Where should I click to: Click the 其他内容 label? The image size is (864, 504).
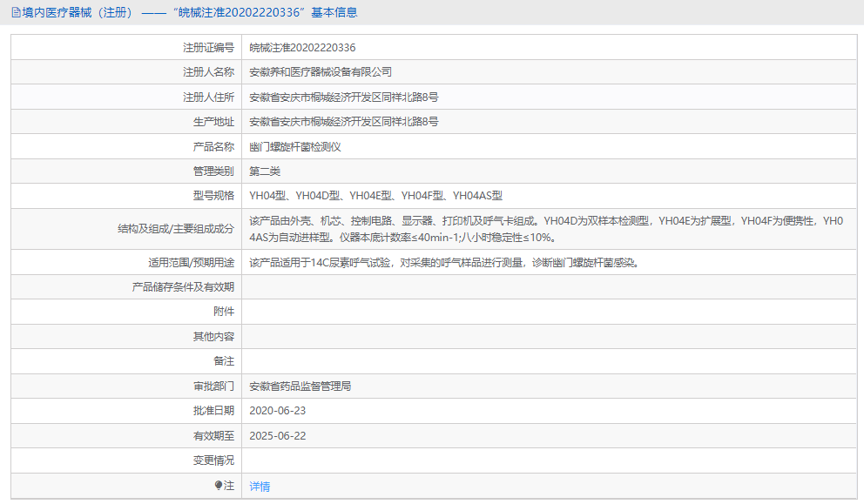coord(213,337)
